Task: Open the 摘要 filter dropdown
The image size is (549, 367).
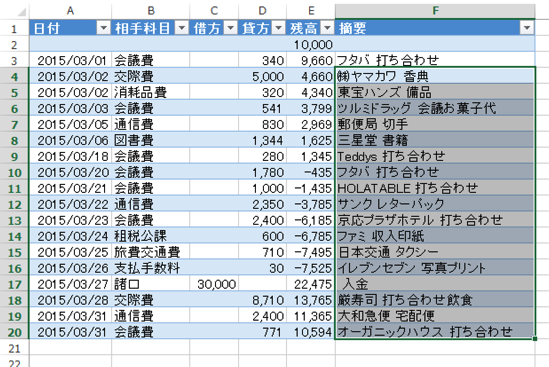Action: [527, 28]
